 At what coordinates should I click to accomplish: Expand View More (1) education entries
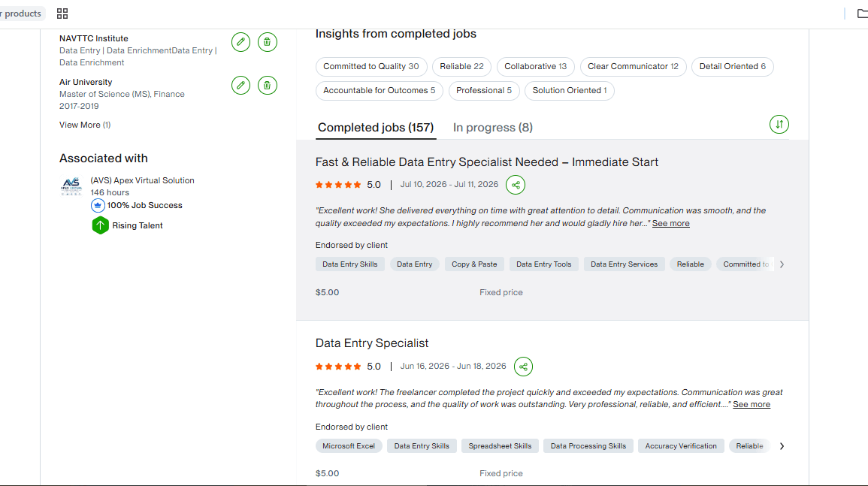(85, 125)
